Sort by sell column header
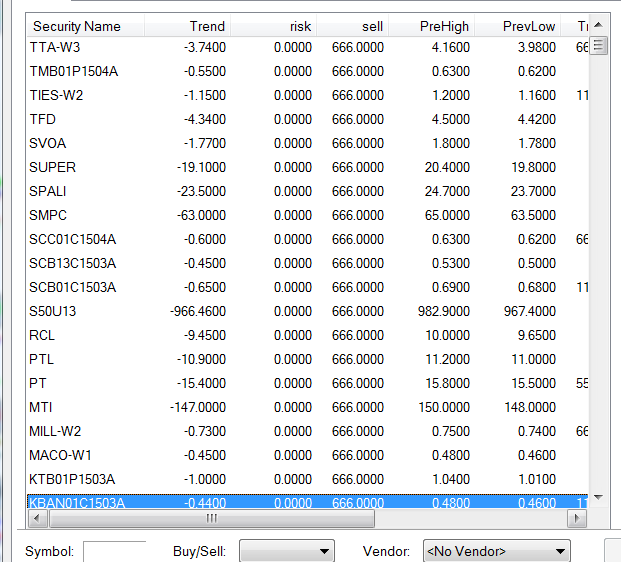 (352, 26)
